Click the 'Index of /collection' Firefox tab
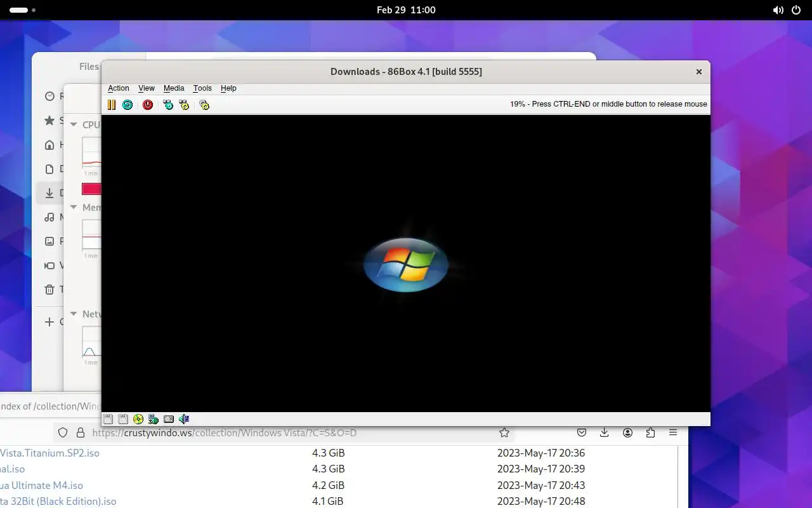 pos(51,406)
